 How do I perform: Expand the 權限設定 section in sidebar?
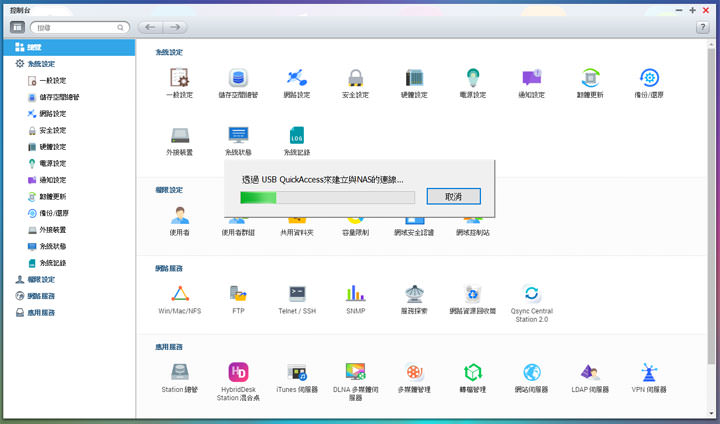pos(40,279)
